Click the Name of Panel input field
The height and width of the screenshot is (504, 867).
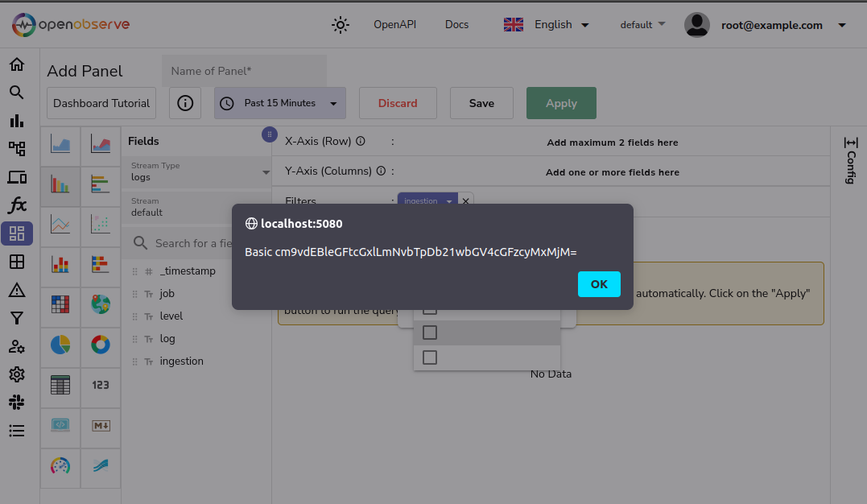click(244, 71)
